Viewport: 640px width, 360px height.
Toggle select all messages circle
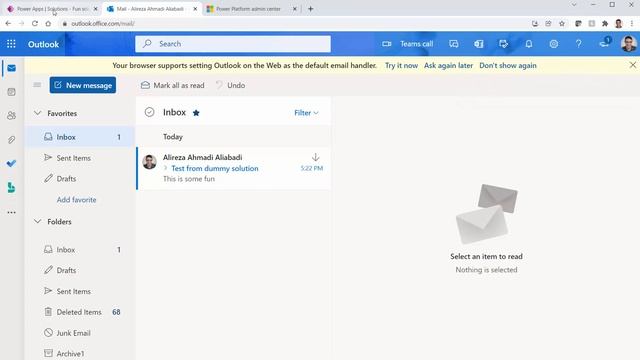tap(149, 112)
